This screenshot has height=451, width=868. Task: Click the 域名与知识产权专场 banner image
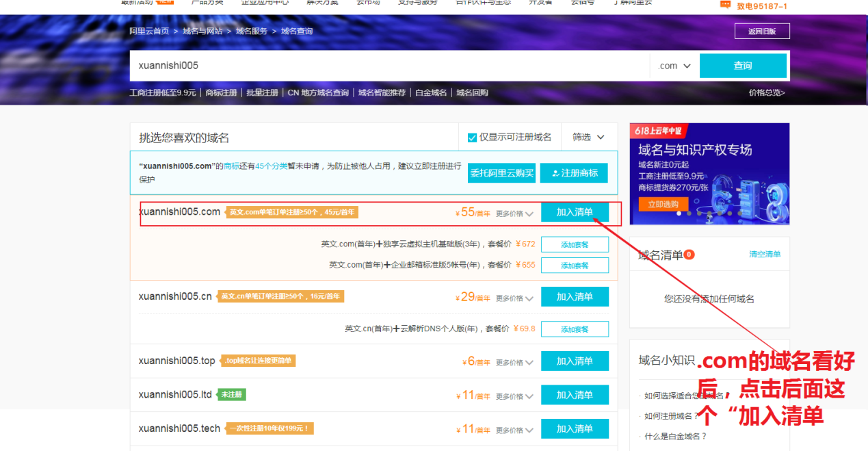(709, 174)
